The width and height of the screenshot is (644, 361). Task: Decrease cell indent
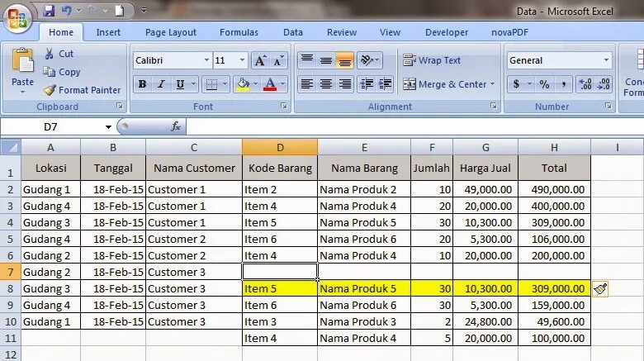(x=367, y=84)
